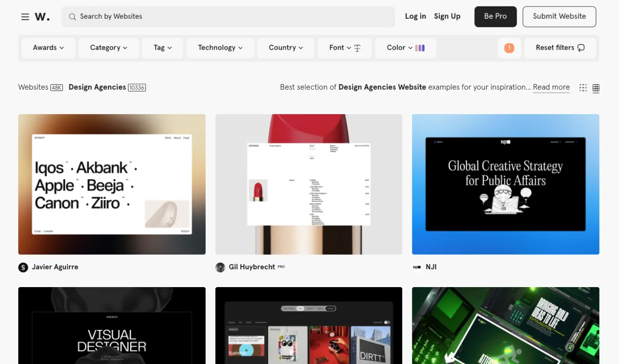The image size is (619, 364).
Task: Open the Tag filter dropdown
Action: 162,48
